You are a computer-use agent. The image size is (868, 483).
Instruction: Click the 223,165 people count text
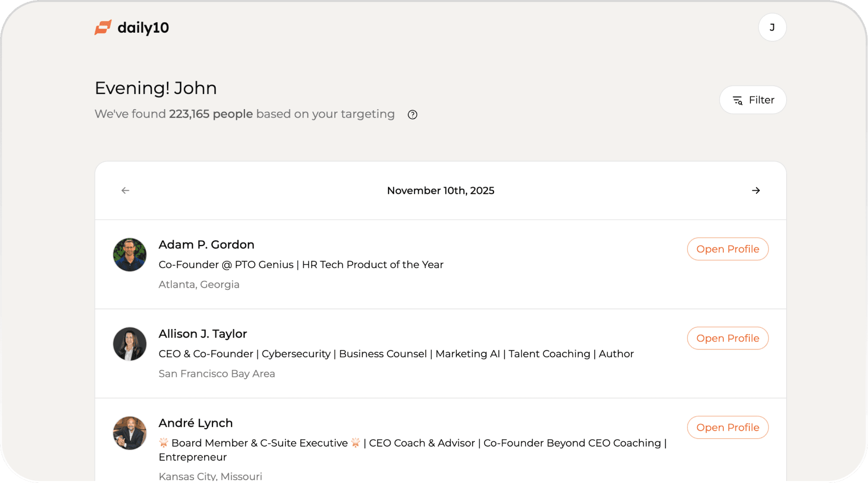tap(211, 114)
